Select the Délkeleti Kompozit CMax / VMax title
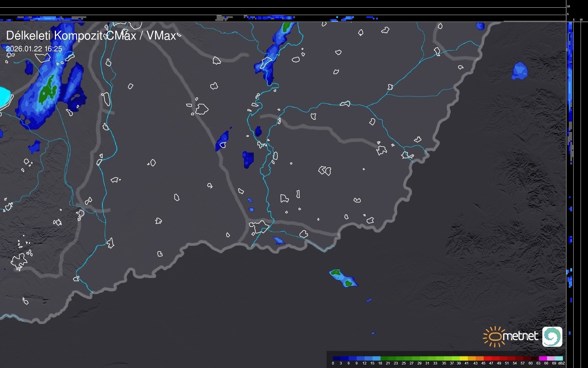Viewport: 588px width, 368px height. 91,36
